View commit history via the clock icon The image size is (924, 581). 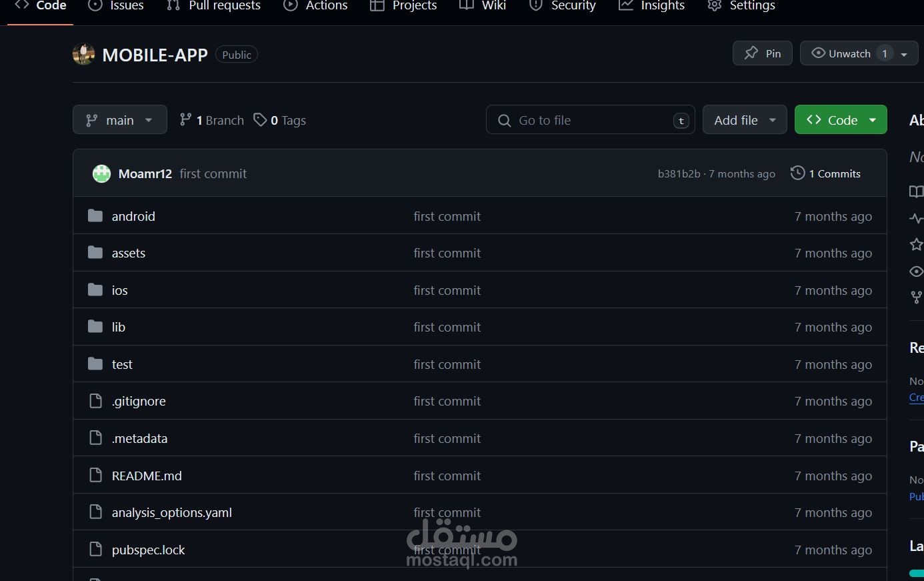click(797, 173)
